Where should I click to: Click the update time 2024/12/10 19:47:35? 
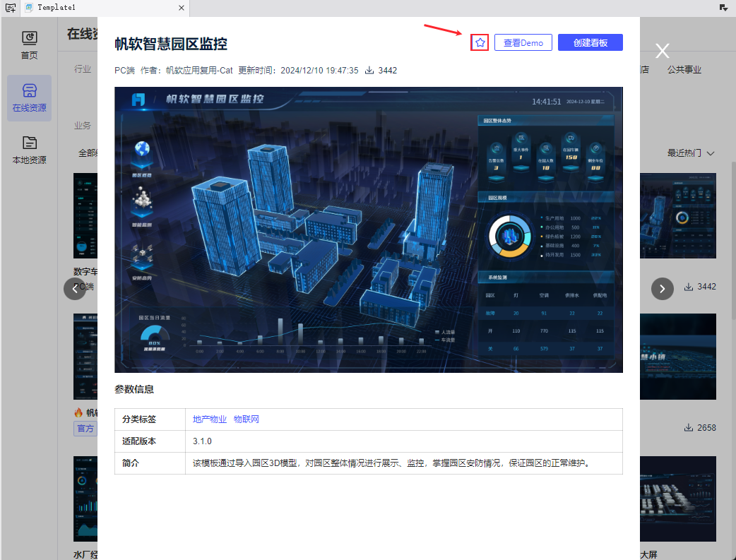(319, 71)
